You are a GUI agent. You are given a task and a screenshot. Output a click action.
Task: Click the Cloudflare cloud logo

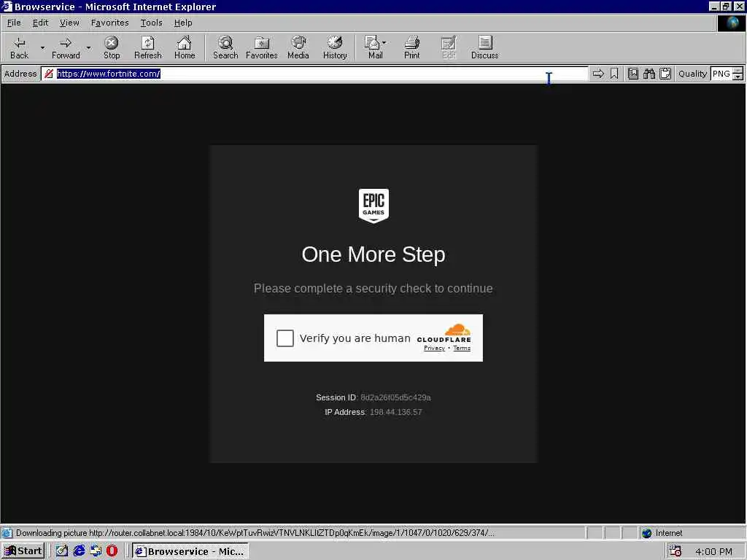click(457, 330)
